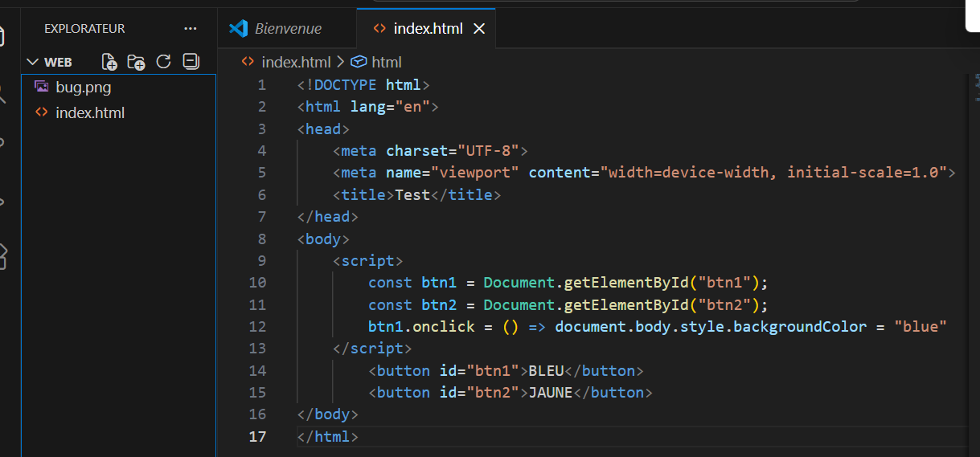The image size is (980, 457).
Task: Collapse the WEB folder section
Action: [x=33, y=62]
